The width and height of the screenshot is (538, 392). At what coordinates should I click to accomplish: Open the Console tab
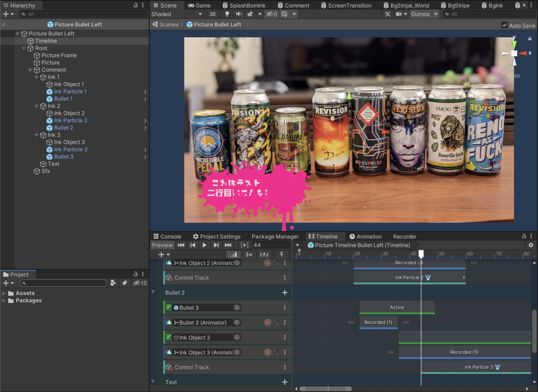pyautogui.click(x=167, y=236)
